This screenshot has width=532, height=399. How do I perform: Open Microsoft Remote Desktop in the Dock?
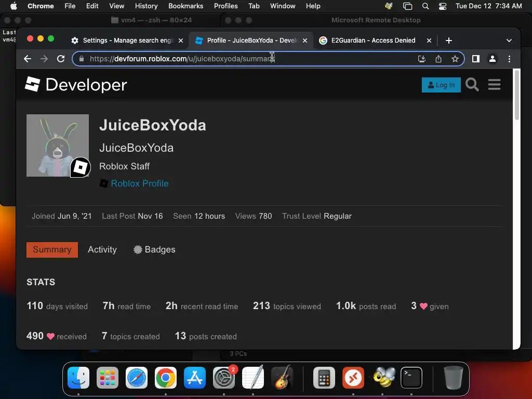tap(353, 378)
